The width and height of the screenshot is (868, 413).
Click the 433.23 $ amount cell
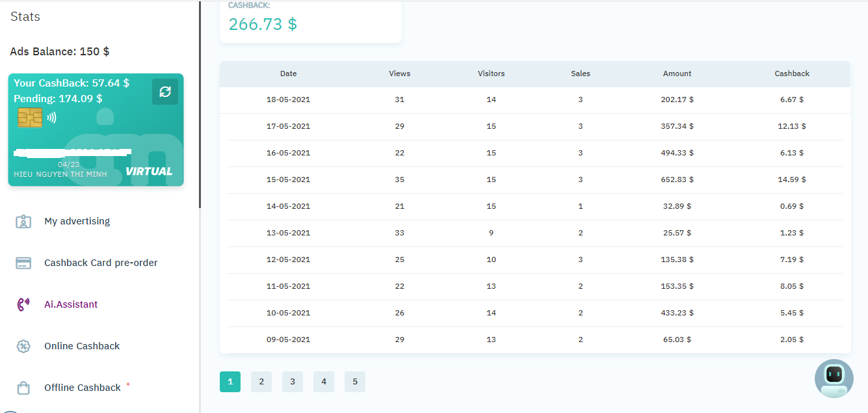(x=677, y=313)
